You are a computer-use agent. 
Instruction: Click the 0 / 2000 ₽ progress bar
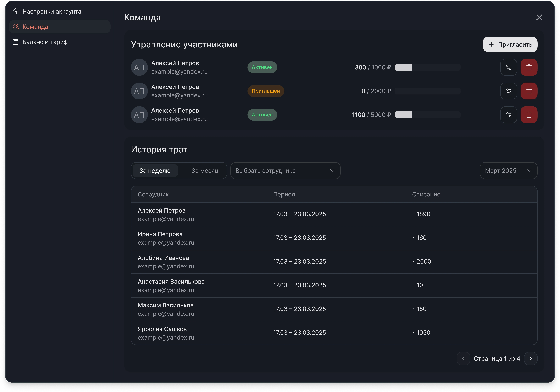click(427, 91)
